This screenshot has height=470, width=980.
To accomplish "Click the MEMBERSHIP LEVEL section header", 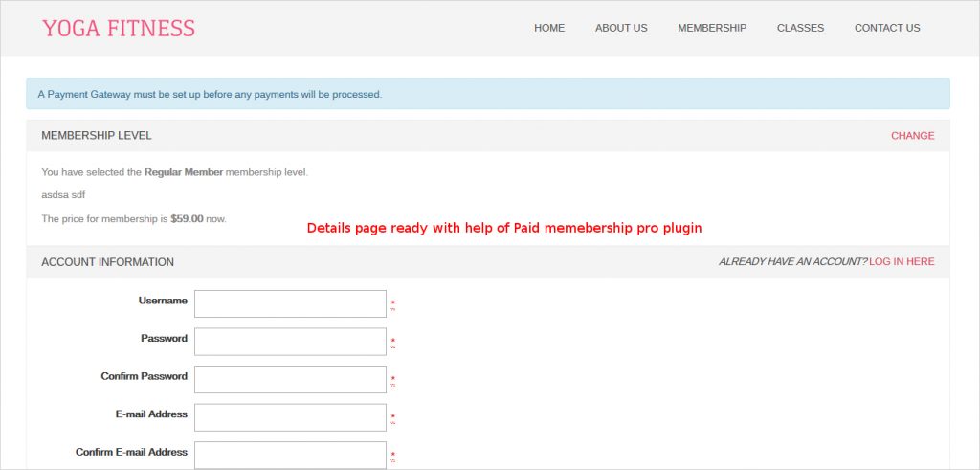I will pyautogui.click(x=97, y=136).
